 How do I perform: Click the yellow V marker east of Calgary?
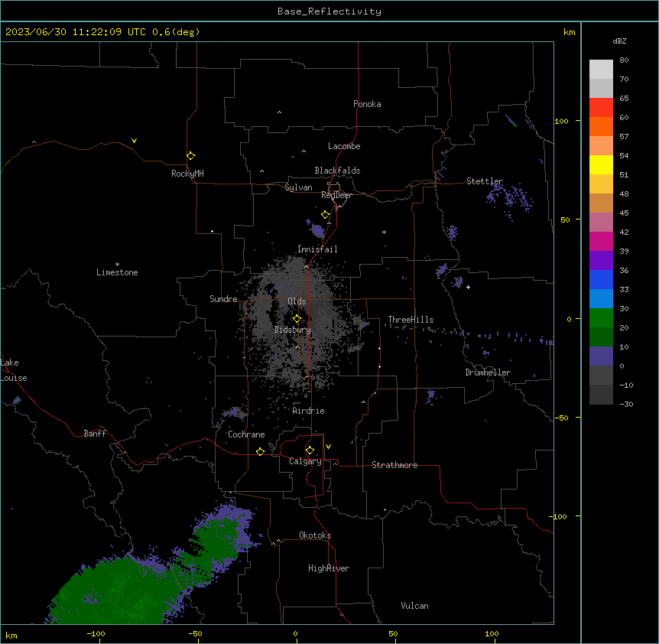pos(328,447)
